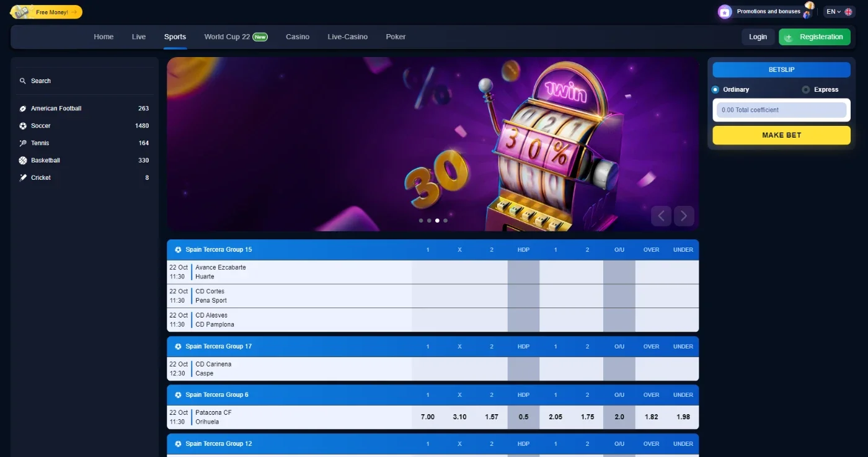
Task: Click the Cricket bat icon
Action: click(23, 178)
